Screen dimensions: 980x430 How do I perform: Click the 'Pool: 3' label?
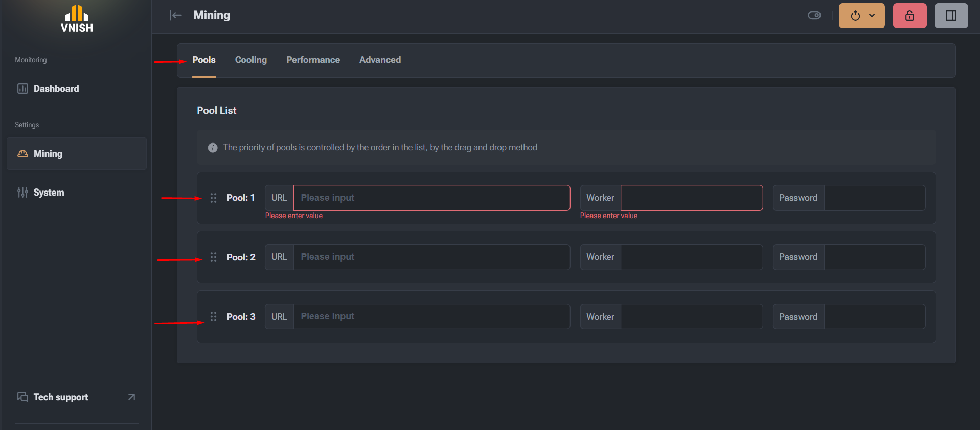pyautogui.click(x=241, y=317)
